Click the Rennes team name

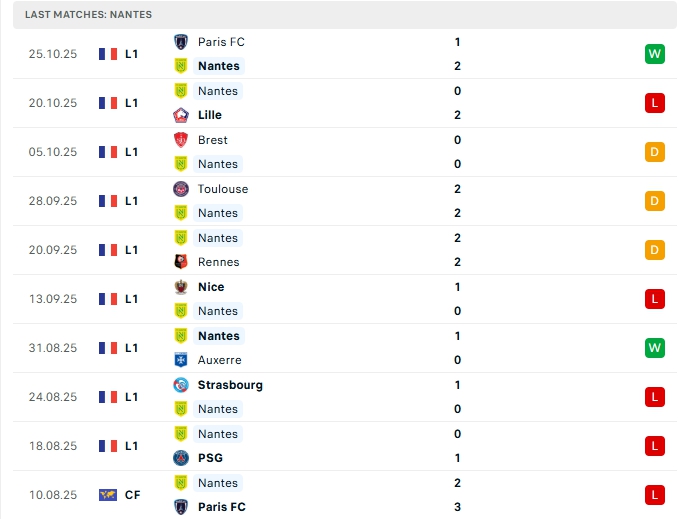click(219, 262)
